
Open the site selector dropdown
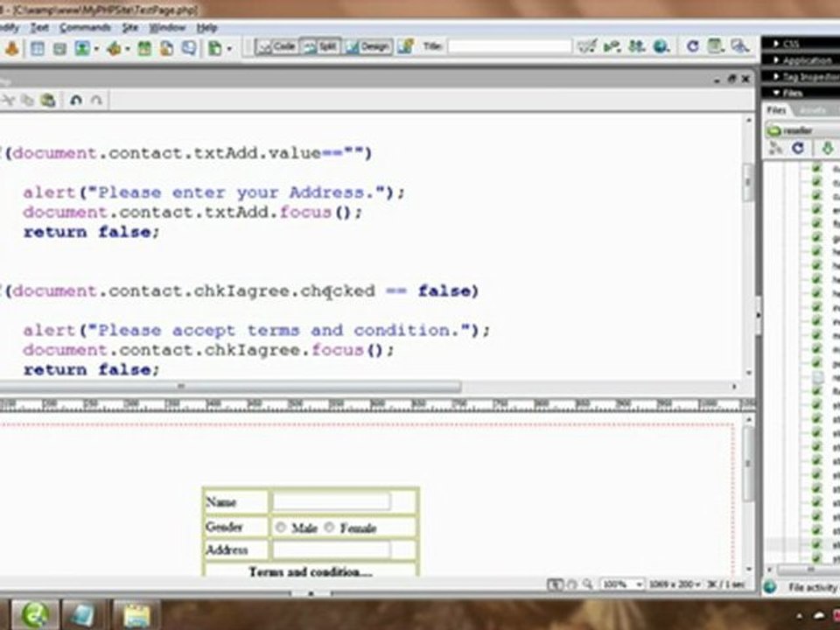click(x=802, y=130)
